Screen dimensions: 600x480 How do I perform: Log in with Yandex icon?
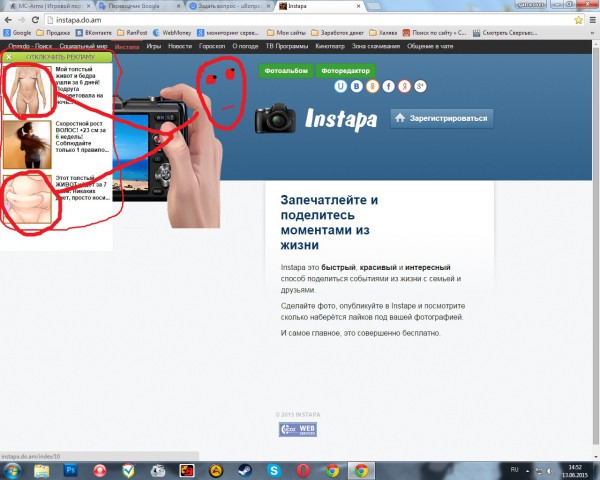(x=404, y=87)
